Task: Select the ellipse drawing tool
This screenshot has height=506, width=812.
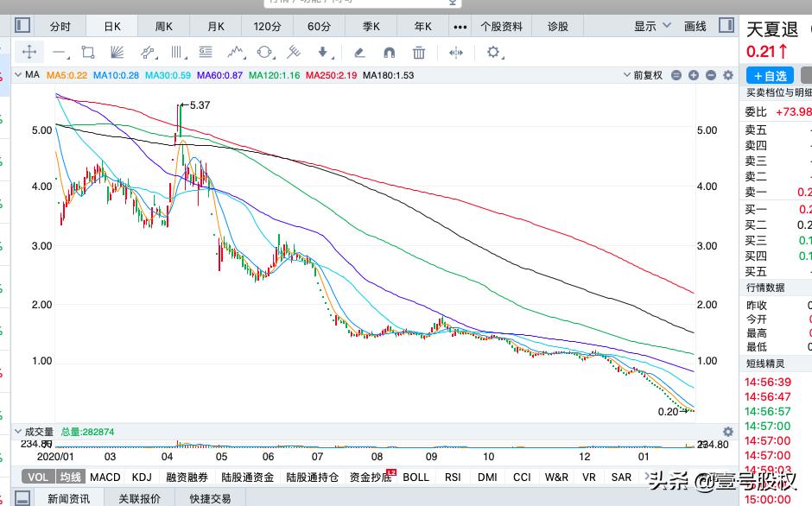Action: [x=265, y=52]
